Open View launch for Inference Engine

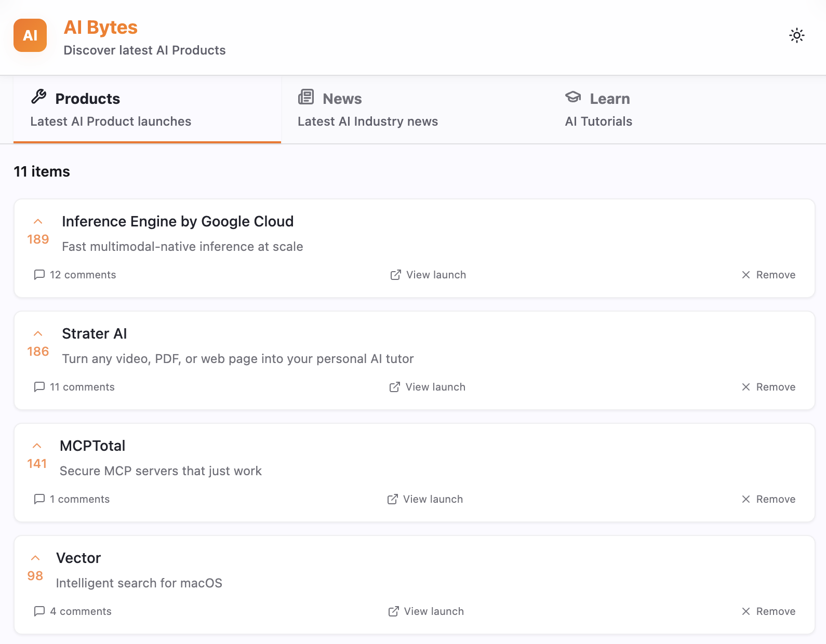[x=428, y=275]
